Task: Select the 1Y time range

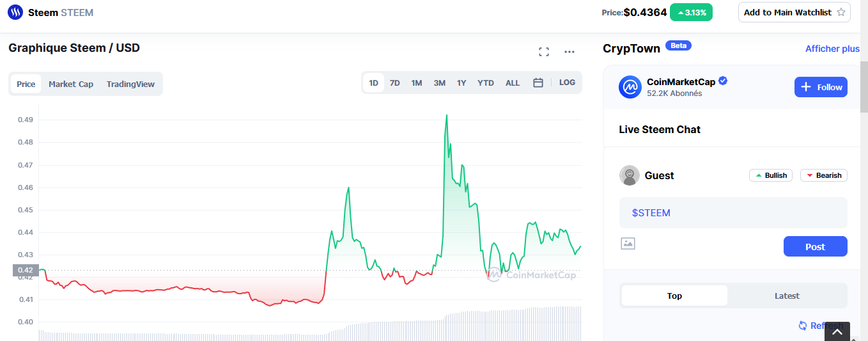Action: 461,83
